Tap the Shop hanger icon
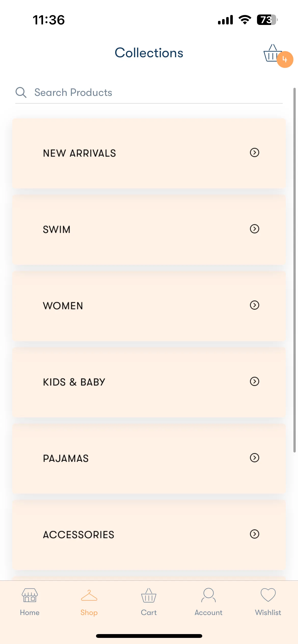This screenshot has width=298, height=644. 89,595
